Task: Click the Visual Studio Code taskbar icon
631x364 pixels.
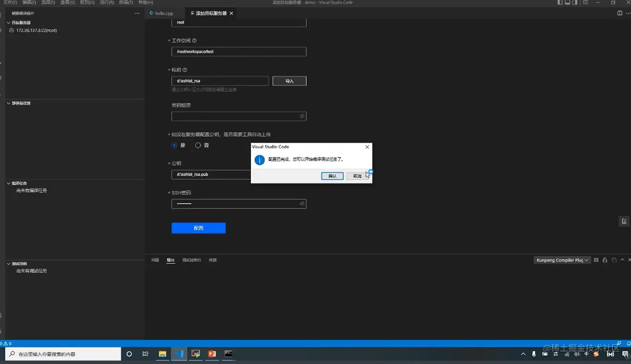Action: tap(179, 354)
